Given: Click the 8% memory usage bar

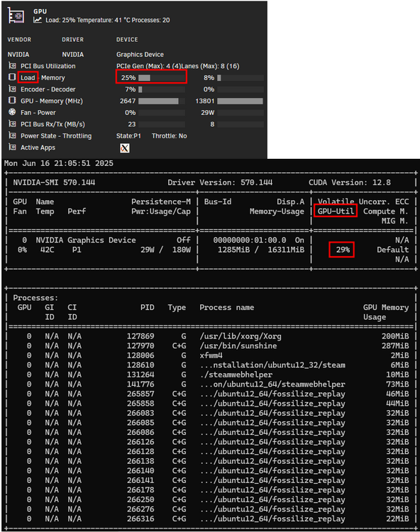Looking at the screenshot, I should (x=241, y=78).
